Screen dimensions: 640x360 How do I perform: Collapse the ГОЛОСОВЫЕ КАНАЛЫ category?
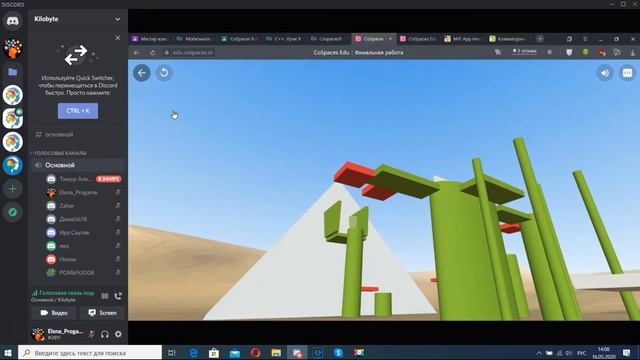click(x=60, y=153)
